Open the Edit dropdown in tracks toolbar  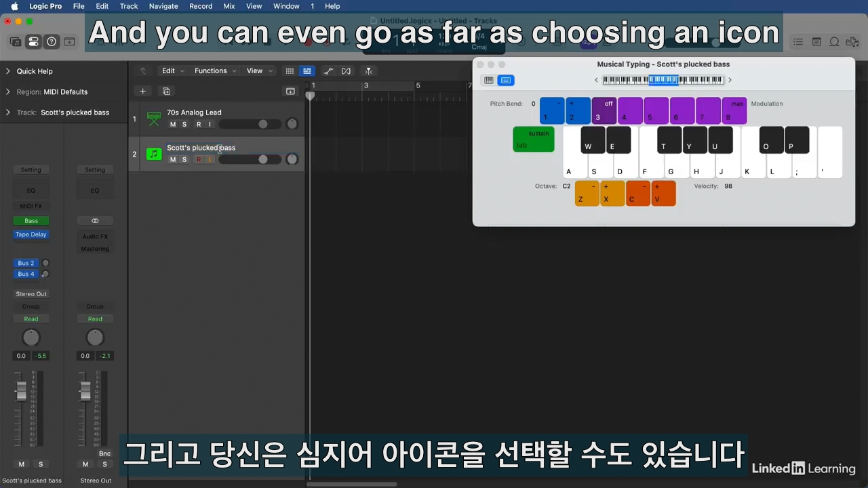point(173,71)
